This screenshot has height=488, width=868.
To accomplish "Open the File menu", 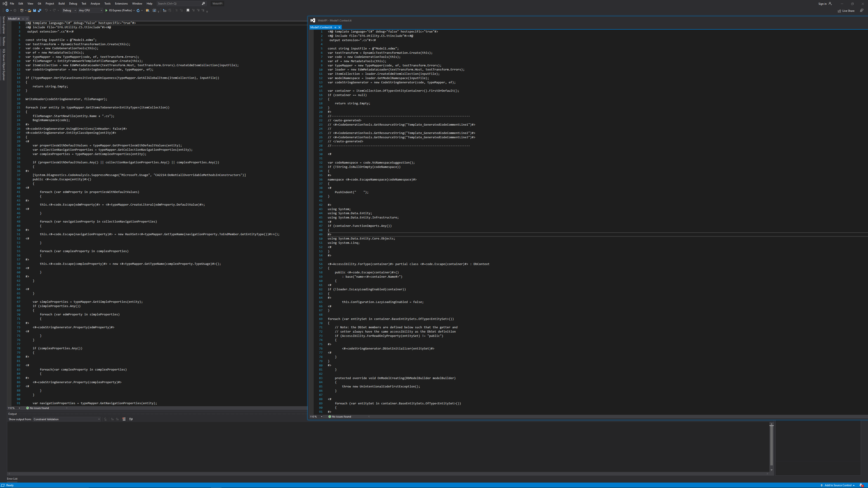I will coord(12,4).
